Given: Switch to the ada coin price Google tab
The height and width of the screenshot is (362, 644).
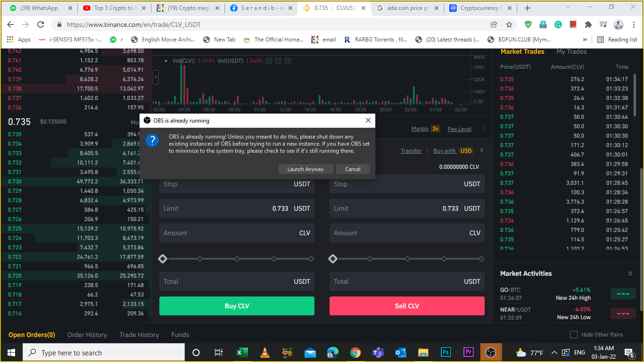Looking at the screenshot, I should click(407, 8).
